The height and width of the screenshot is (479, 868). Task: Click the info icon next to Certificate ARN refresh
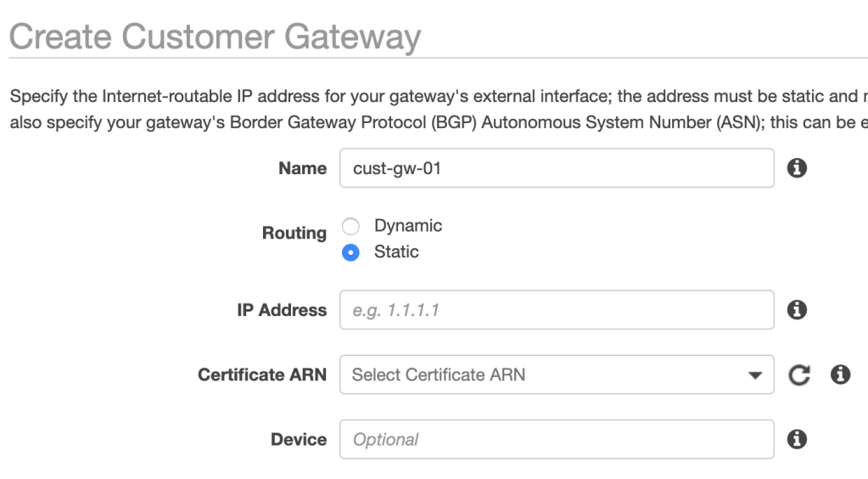[x=840, y=375]
